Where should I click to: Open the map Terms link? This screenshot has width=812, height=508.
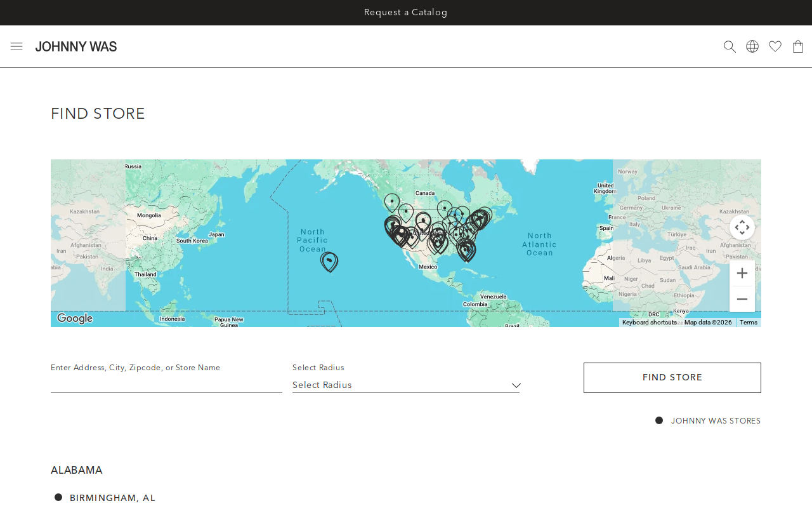(749, 323)
